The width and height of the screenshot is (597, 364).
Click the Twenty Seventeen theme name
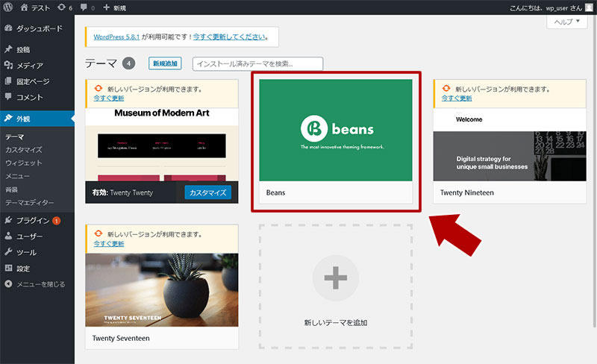point(121,338)
